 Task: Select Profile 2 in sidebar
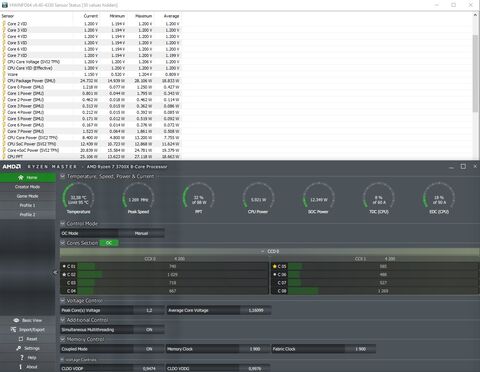pyautogui.click(x=27, y=215)
